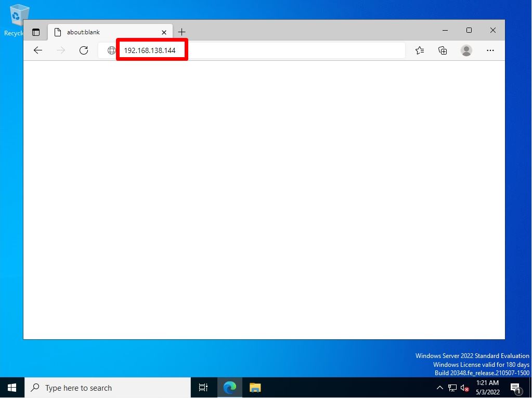Close the Edge window
The width and height of the screenshot is (532, 398).
point(492,31)
